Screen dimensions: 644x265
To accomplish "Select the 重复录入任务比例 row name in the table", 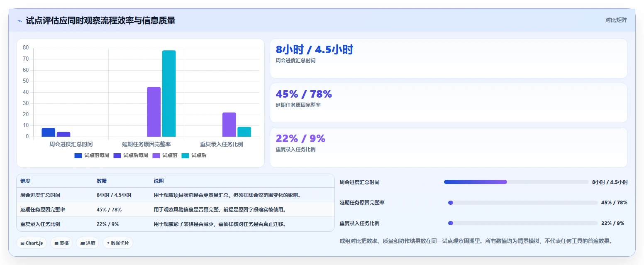I will coord(40,224).
